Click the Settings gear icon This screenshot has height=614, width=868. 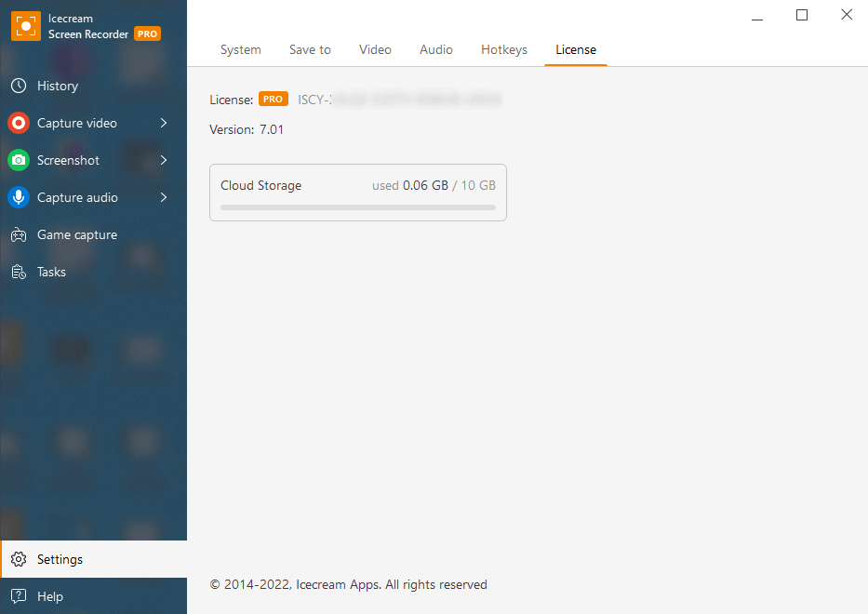coord(19,559)
